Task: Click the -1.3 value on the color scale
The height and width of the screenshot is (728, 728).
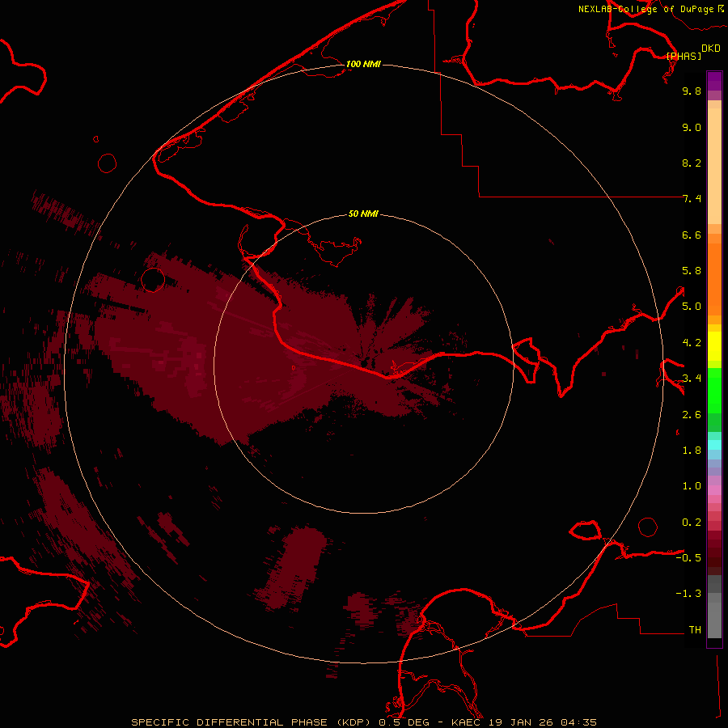Action: pos(688,594)
